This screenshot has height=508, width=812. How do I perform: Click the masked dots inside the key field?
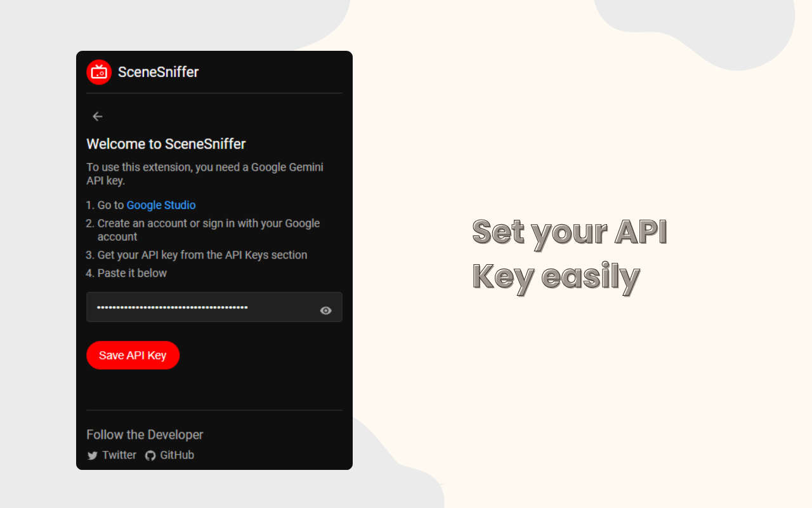[x=172, y=307]
